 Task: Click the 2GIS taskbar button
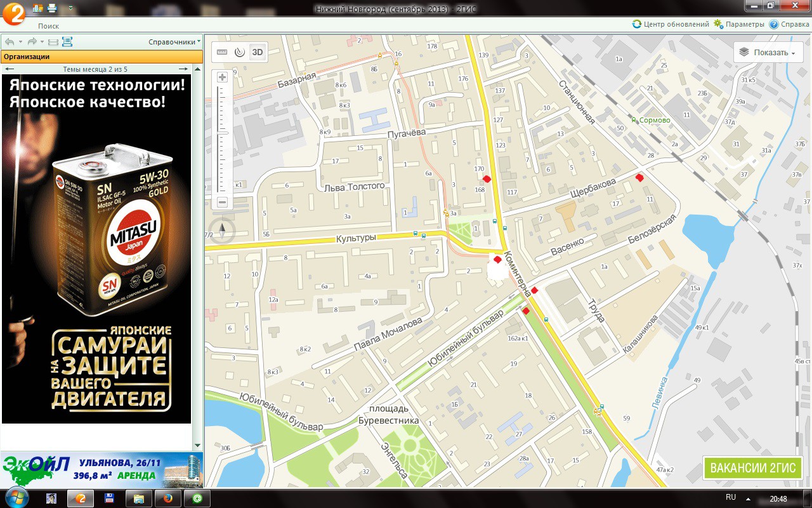point(81,498)
